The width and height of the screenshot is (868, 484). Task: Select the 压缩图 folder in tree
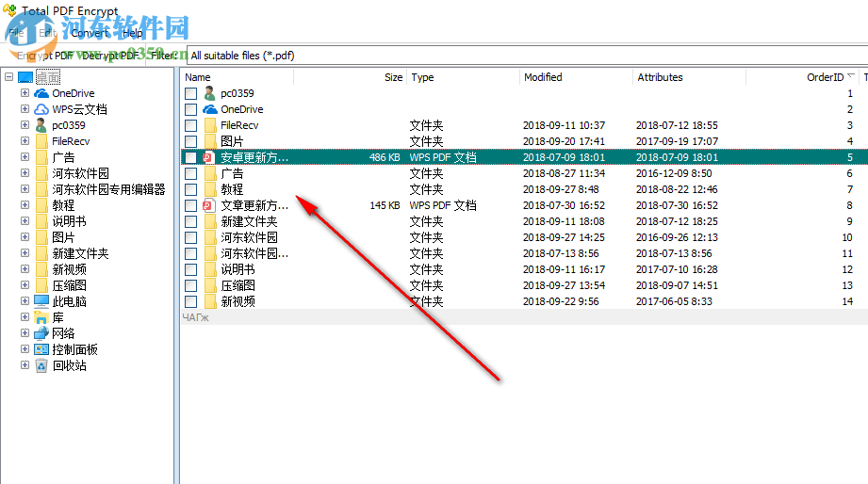(x=69, y=286)
